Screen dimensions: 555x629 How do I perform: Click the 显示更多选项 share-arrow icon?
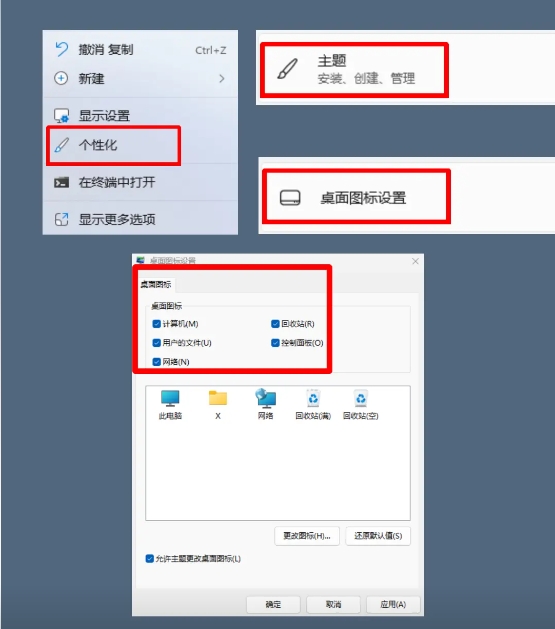(x=61, y=219)
